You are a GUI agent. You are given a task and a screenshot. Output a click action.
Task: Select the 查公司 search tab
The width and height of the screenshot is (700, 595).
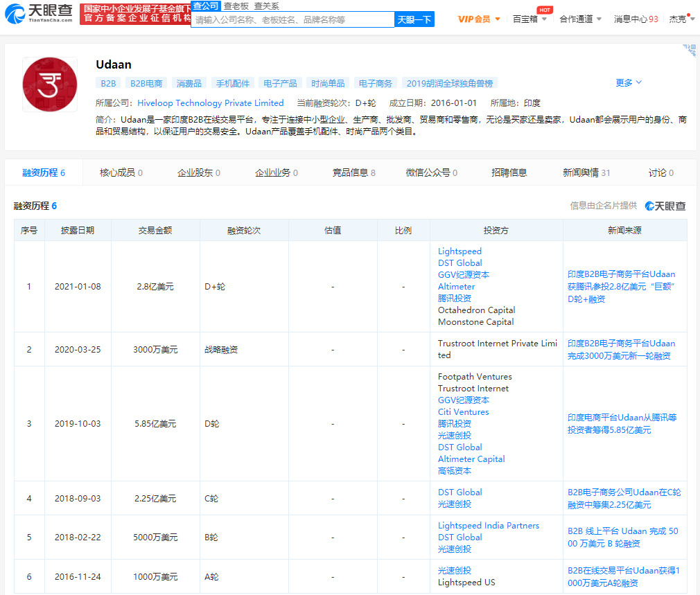(x=206, y=6)
